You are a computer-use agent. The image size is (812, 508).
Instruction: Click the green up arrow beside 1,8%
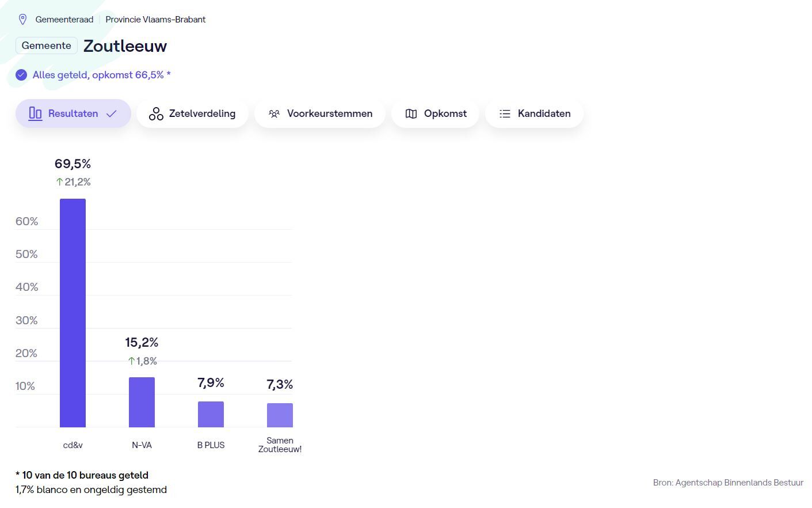(131, 361)
